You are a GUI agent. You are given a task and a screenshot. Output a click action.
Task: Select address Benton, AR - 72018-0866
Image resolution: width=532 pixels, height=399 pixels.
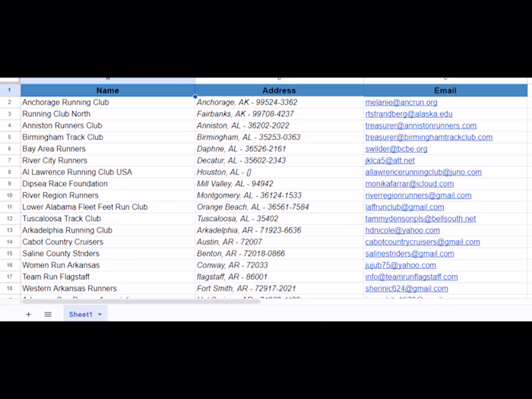279,253
